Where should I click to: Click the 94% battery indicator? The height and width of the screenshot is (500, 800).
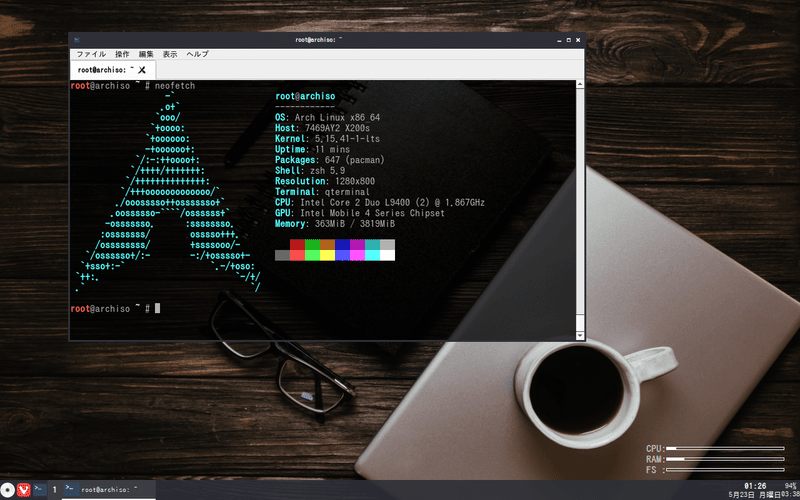pos(790,486)
